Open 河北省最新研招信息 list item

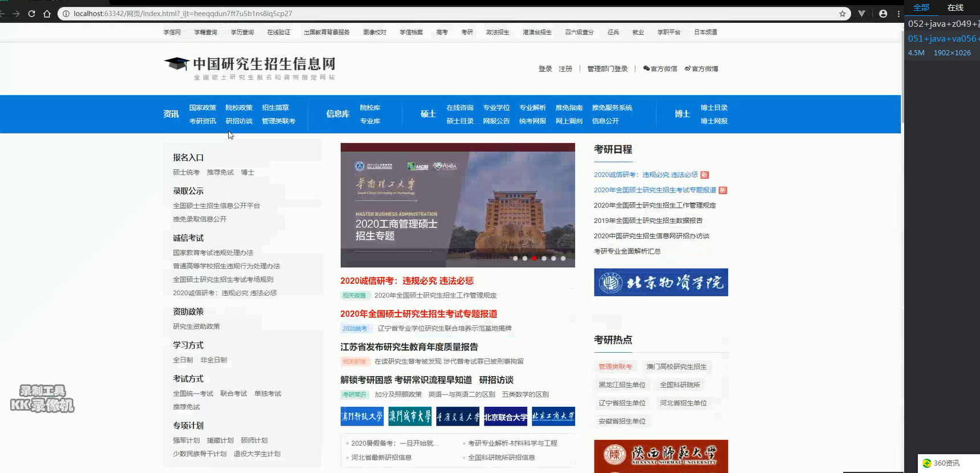(x=381, y=458)
